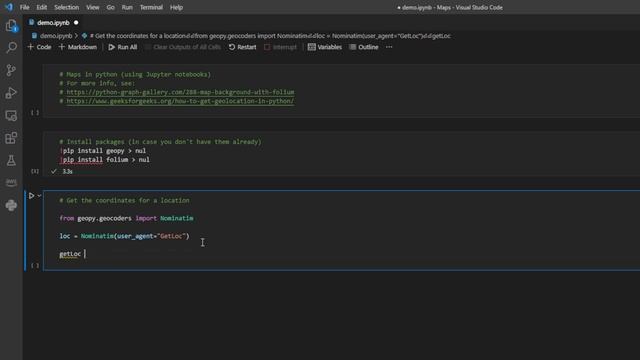Add a new Markdown cell
640x360 pixels.
click(78, 47)
